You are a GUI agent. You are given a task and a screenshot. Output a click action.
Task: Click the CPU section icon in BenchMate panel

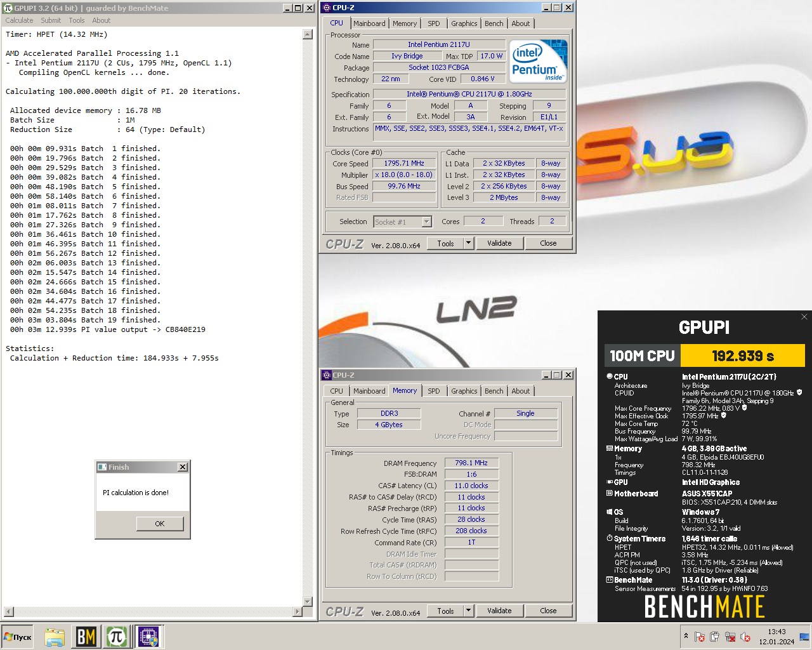pos(610,376)
